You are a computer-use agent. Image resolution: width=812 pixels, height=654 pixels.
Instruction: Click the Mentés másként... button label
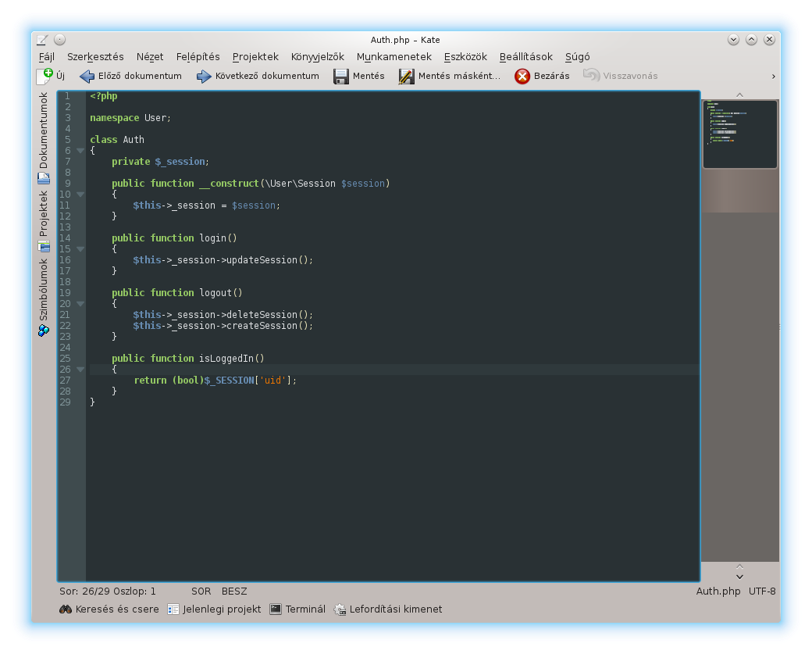[x=459, y=76]
